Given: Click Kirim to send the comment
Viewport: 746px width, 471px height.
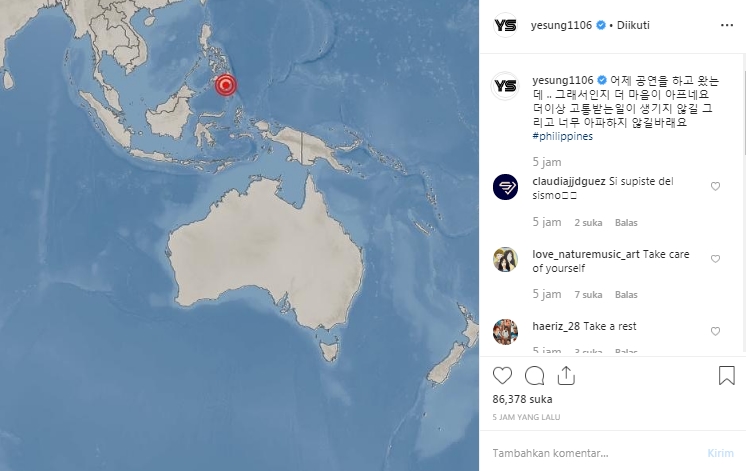Looking at the screenshot, I should tap(720, 453).
